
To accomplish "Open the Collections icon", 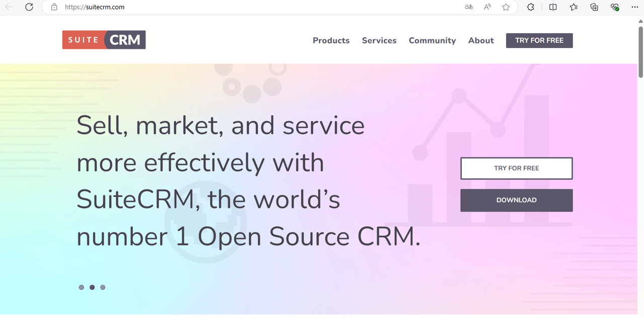I will [x=594, y=7].
